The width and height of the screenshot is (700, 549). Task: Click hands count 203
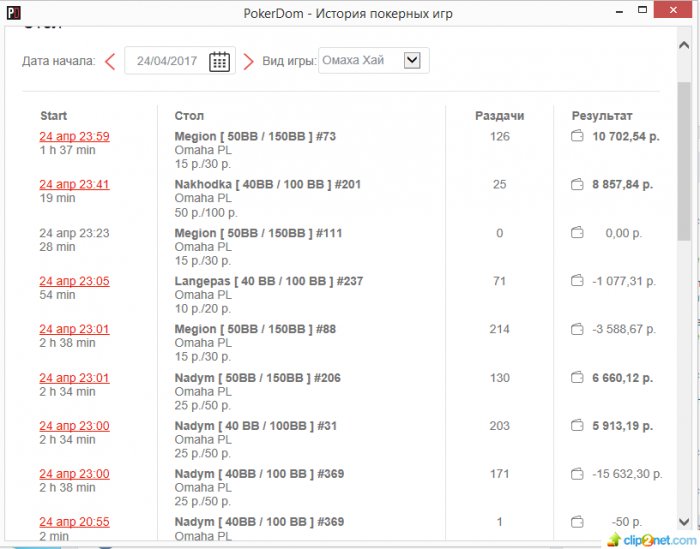pos(499,426)
